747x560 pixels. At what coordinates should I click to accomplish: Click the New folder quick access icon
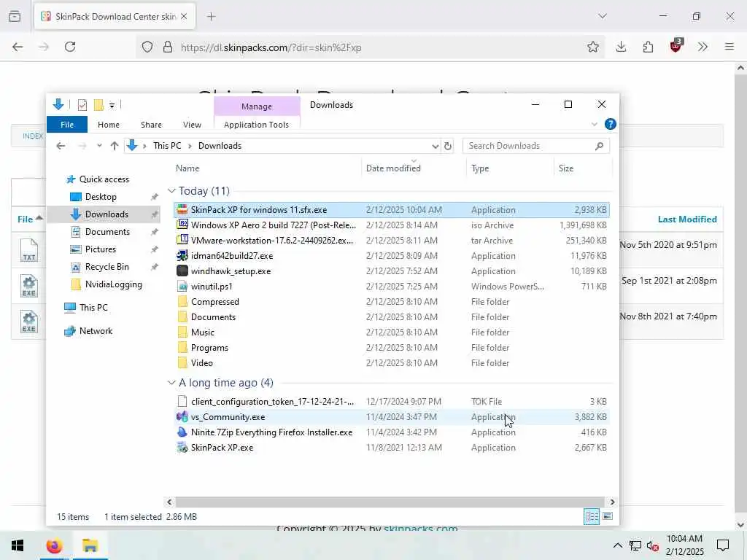pyautogui.click(x=98, y=105)
